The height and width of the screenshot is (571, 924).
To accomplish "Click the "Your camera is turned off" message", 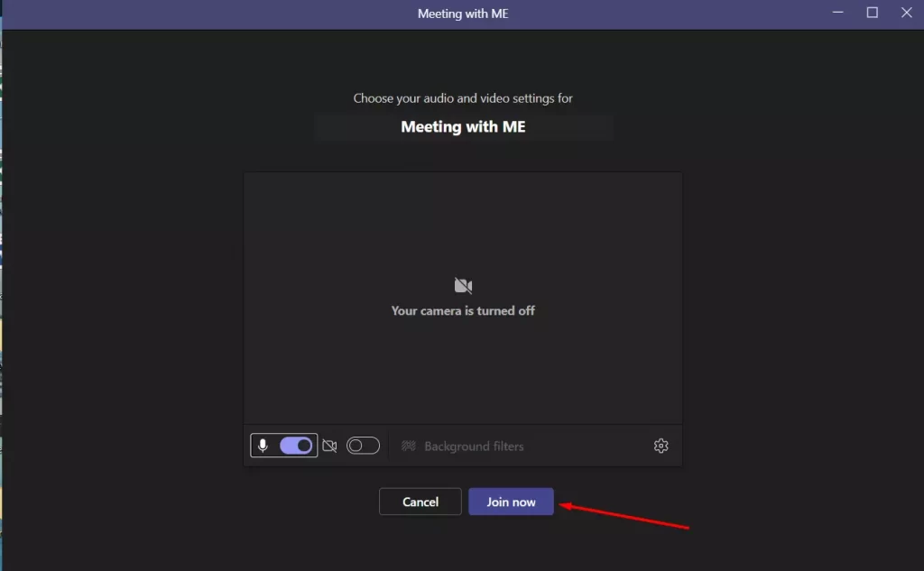I will point(463,310).
